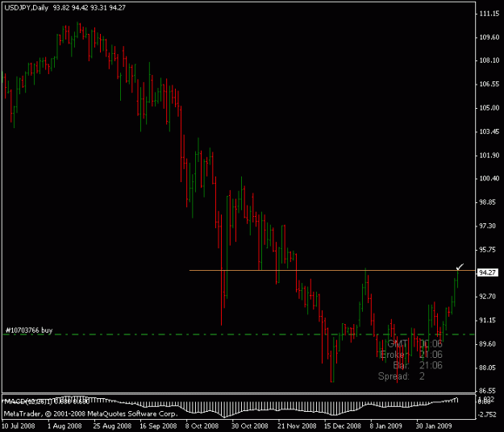Image resolution: width=504 pixels, height=432 pixels.
Task: Click the Bar 21:06 time readout
Action: [418, 365]
